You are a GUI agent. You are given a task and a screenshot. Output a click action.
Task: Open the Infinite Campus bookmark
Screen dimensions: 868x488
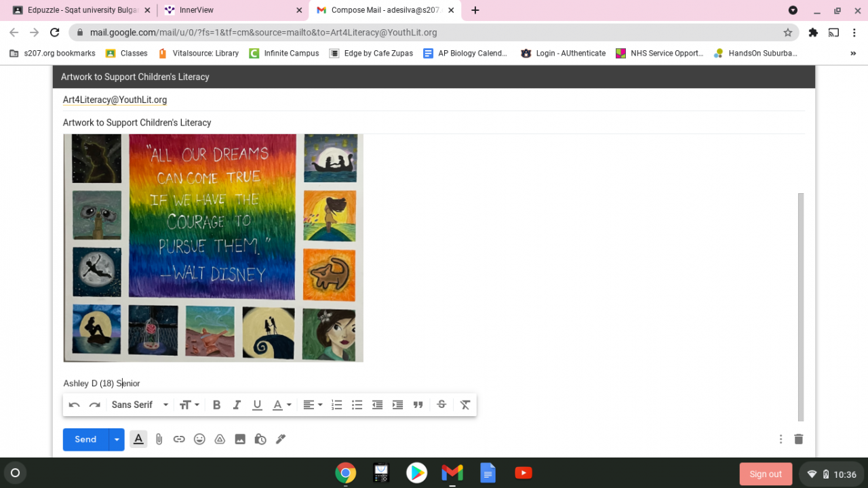coord(283,54)
